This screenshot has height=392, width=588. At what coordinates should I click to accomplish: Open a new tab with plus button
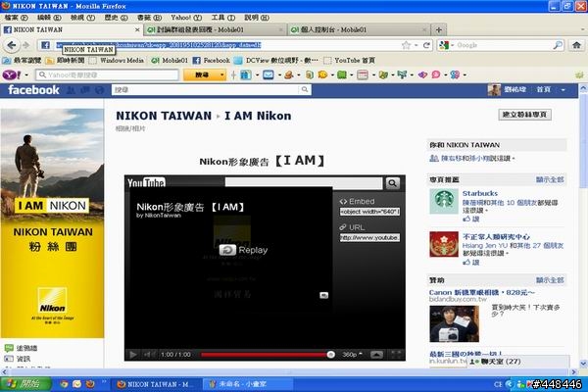(438, 30)
